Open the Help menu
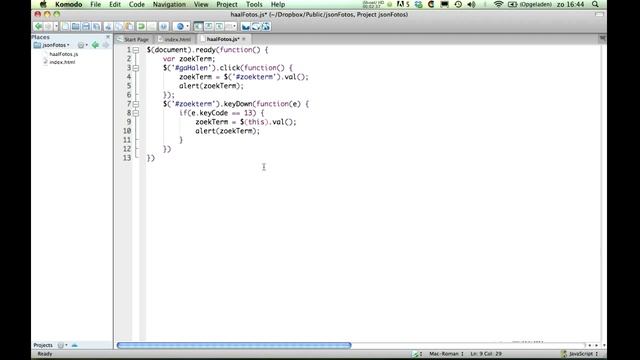Viewport: 640px width, 360px height. tap(278, 4)
